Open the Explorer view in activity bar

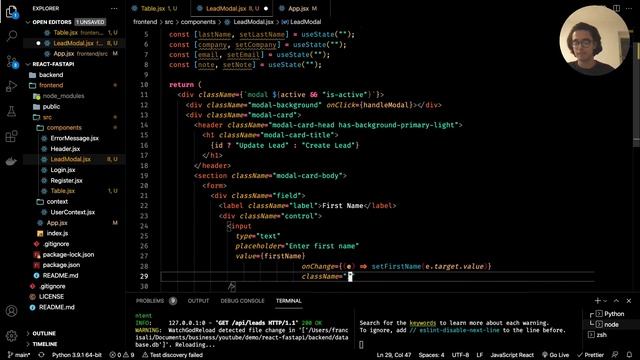(x=12, y=12)
